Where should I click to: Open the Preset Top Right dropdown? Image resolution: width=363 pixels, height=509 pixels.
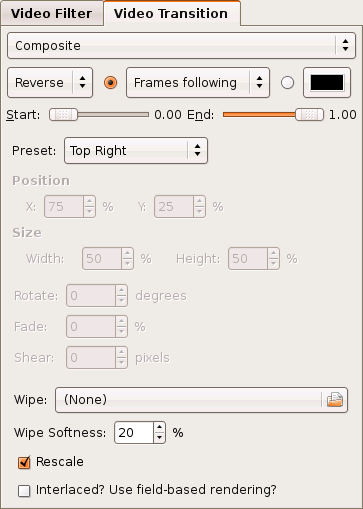click(136, 151)
